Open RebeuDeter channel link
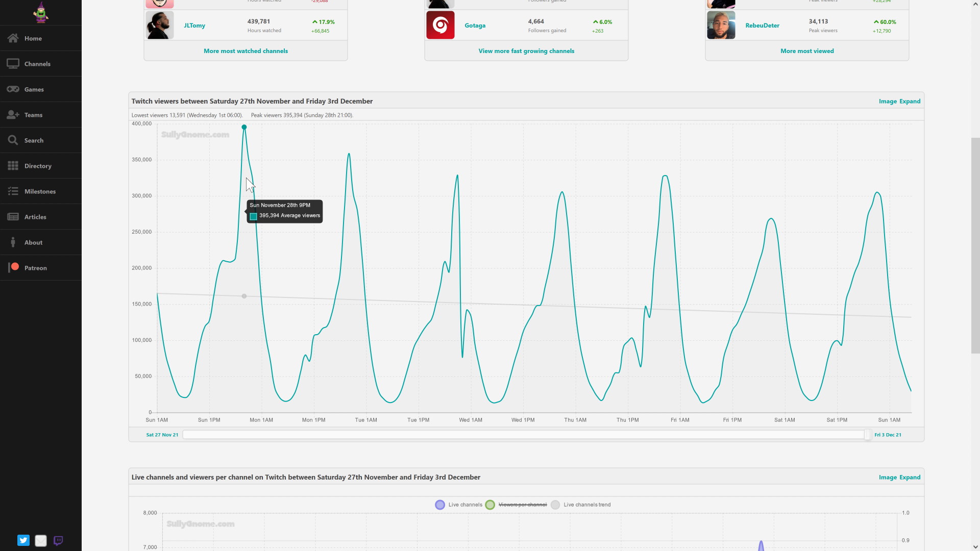 click(762, 26)
